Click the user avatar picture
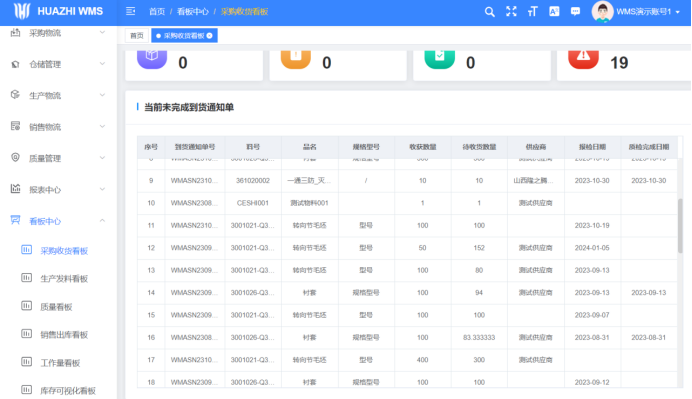Image resolution: width=692 pixels, height=399 pixels. click(602, 11)
